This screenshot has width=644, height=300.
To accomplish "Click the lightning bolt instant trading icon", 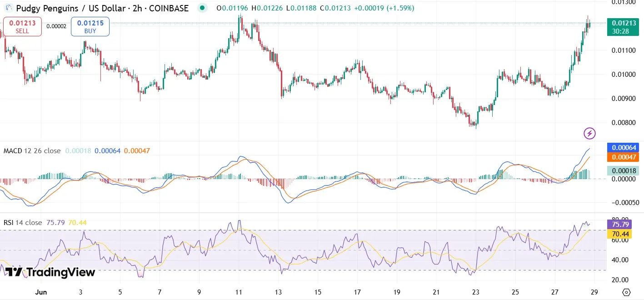I will click(589, 133).
